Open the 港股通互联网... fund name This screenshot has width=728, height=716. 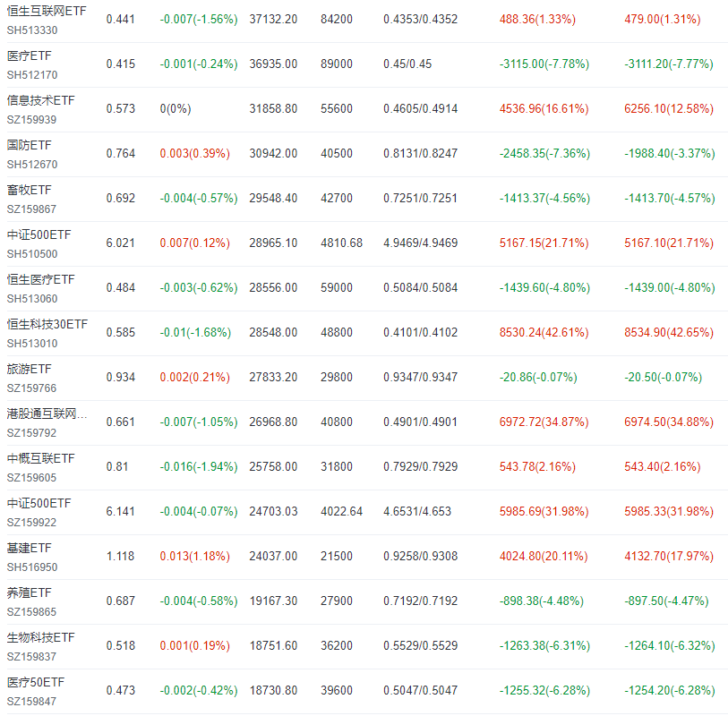click(47, 413)
